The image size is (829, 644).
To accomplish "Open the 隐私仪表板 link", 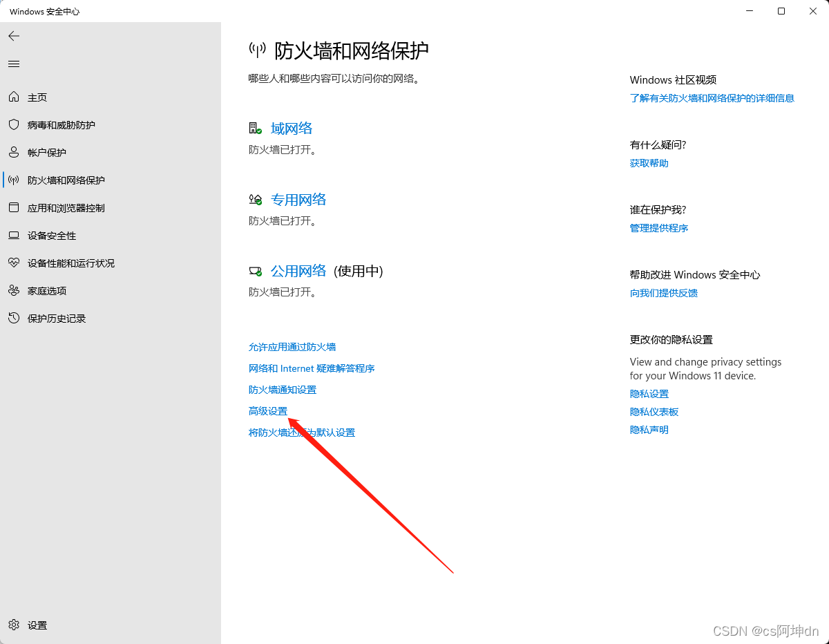I will (x=654, y=412).
